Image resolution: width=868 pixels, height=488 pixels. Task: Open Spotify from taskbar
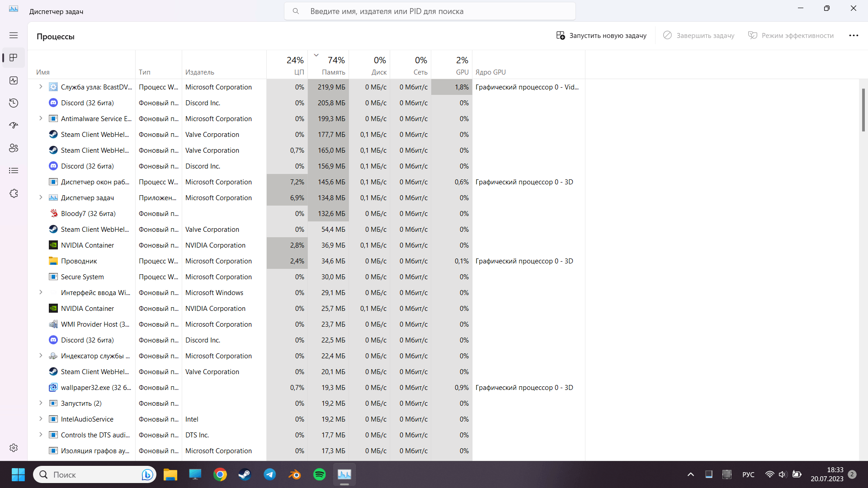click(x=320, y=474)
